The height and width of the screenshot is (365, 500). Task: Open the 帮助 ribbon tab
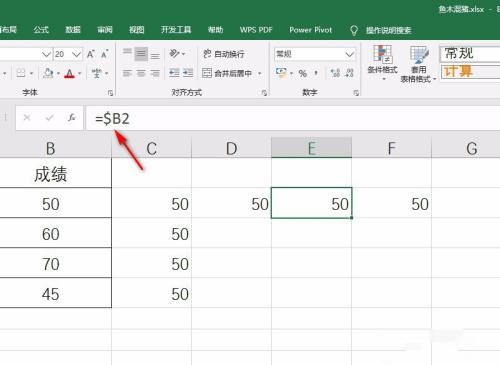(215, 30)
